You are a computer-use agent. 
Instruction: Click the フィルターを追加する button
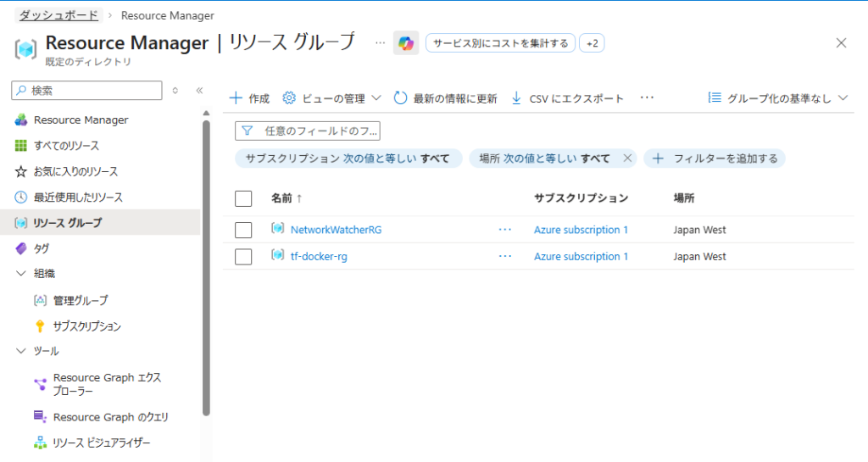715,158
